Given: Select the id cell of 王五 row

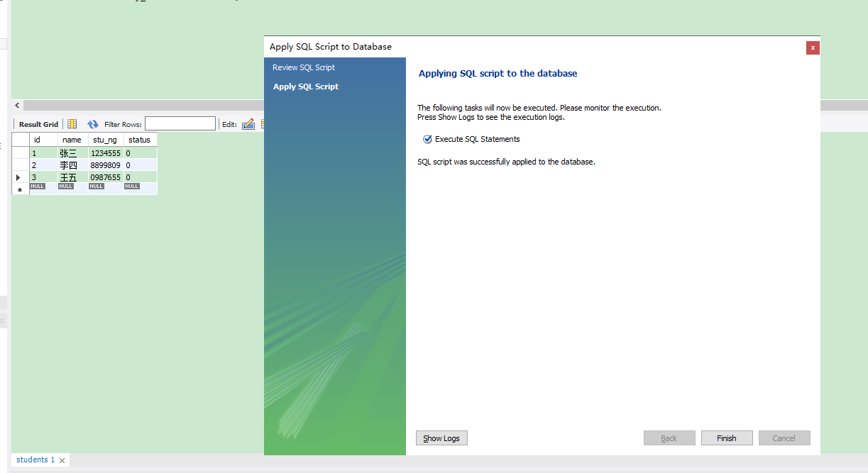Looking at the screenshot, I should [x=43, y=177].
